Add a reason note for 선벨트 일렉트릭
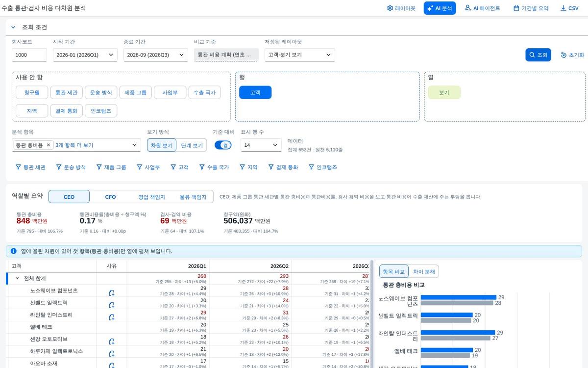This screenshot has width=588, height=368. [111, 305]
